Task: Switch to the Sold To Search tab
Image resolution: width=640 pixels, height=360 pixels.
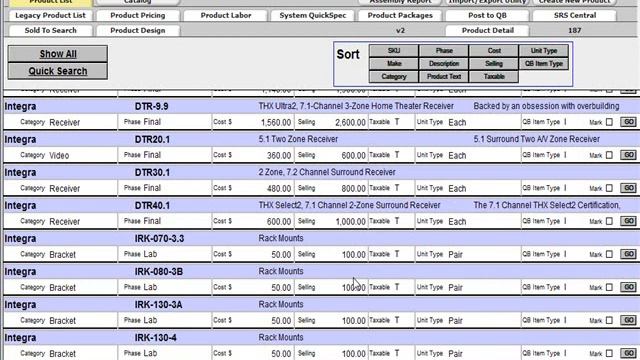Action: 50,31
